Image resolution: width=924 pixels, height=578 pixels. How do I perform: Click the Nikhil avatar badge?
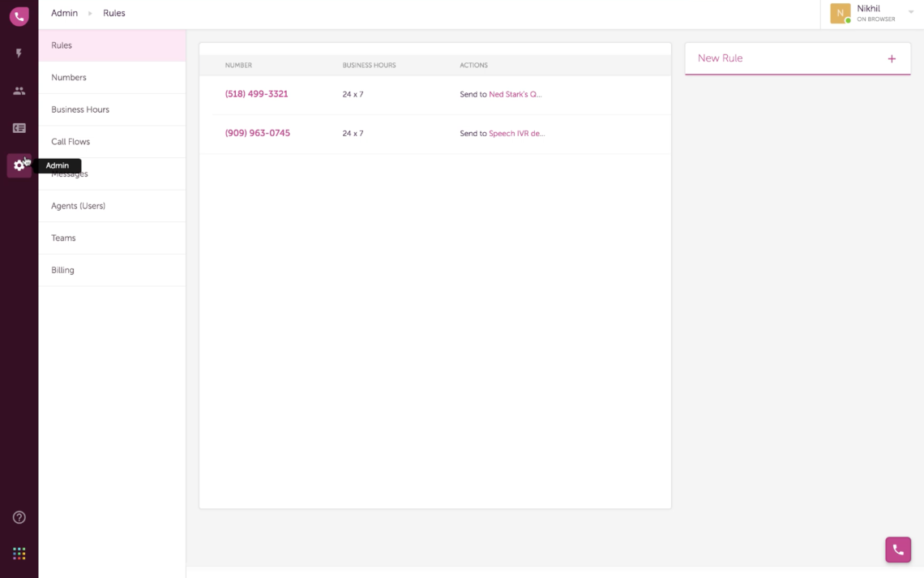(840, 14)
